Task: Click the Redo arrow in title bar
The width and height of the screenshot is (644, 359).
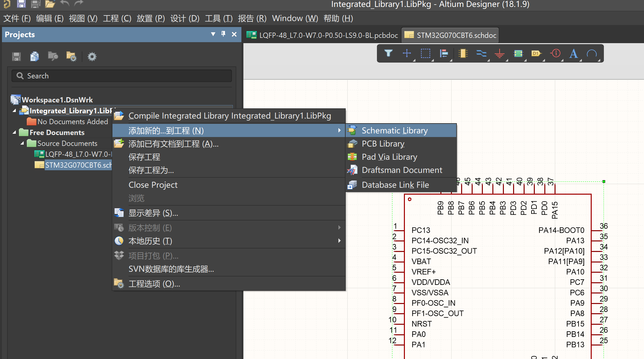Action: click(79, 4)
